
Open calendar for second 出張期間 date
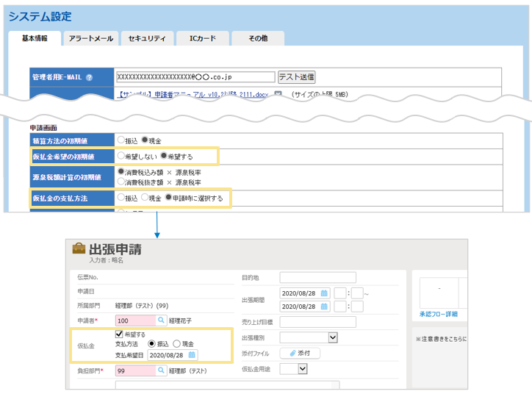[x=324, y=307]
